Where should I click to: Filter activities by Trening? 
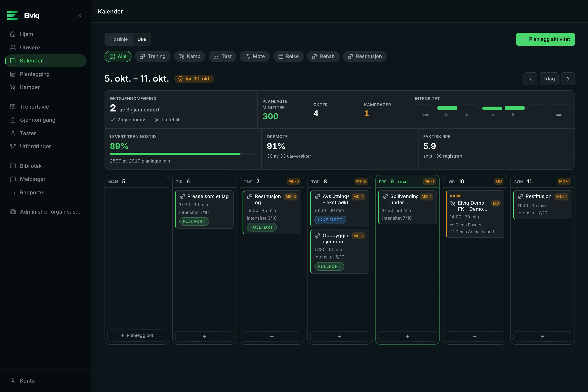153,56
